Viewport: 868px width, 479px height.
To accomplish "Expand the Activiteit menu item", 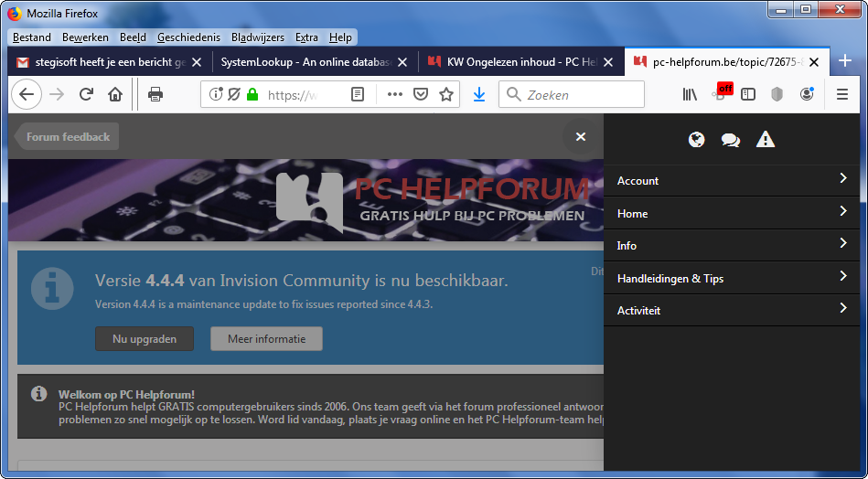I will [732, 310].
